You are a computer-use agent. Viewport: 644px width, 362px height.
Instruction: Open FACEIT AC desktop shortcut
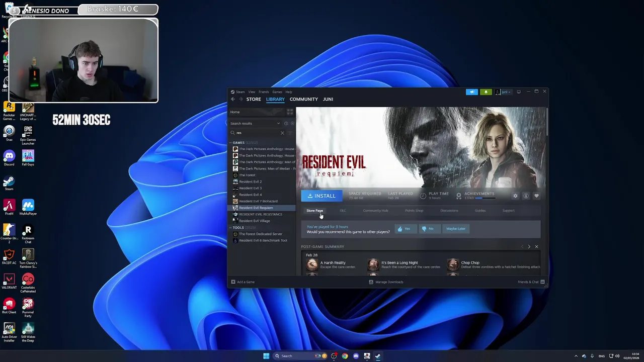(x=9, y=256)
